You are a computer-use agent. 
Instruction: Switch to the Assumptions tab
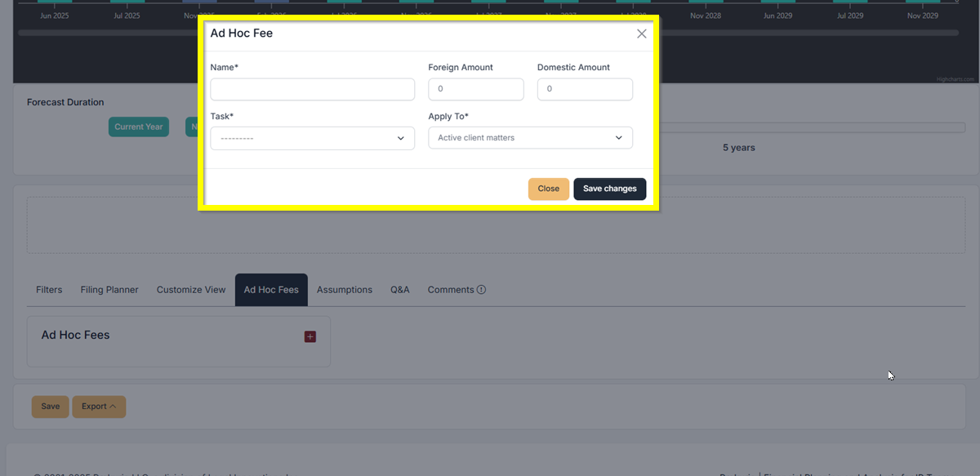[344, 290]
